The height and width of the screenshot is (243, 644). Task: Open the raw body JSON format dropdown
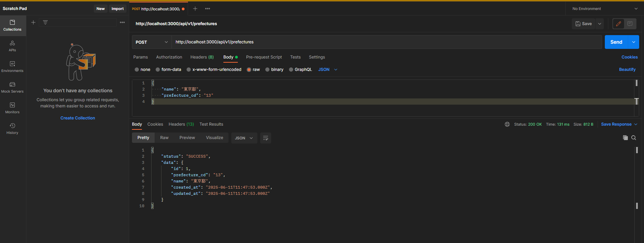328,70
